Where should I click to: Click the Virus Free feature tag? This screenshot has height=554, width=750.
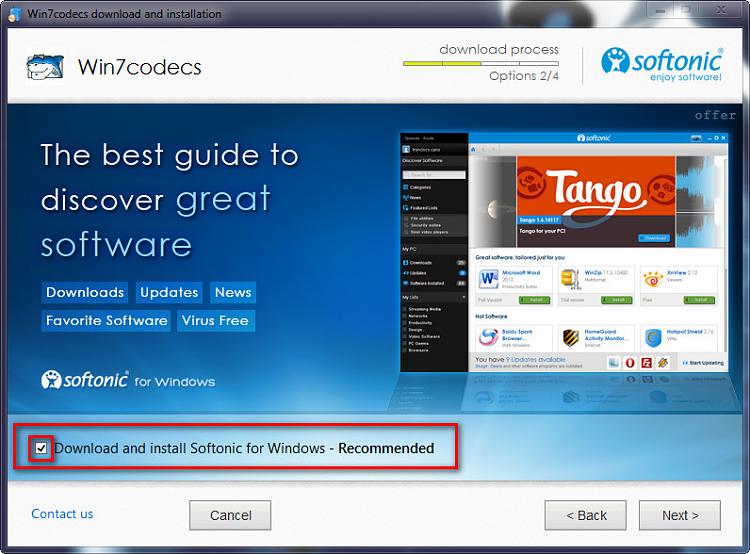(x=215, y=321)
